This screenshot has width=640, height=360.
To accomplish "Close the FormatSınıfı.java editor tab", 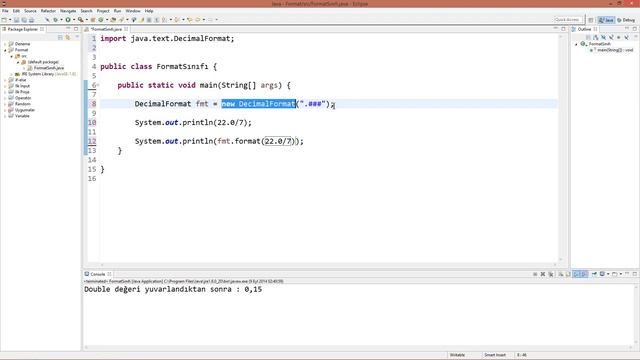I will (x=126, y=29).
